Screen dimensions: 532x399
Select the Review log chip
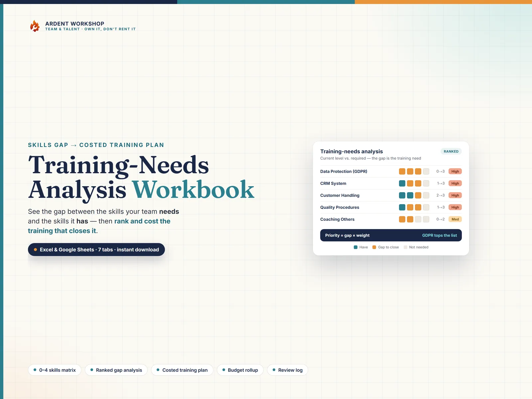288,370
